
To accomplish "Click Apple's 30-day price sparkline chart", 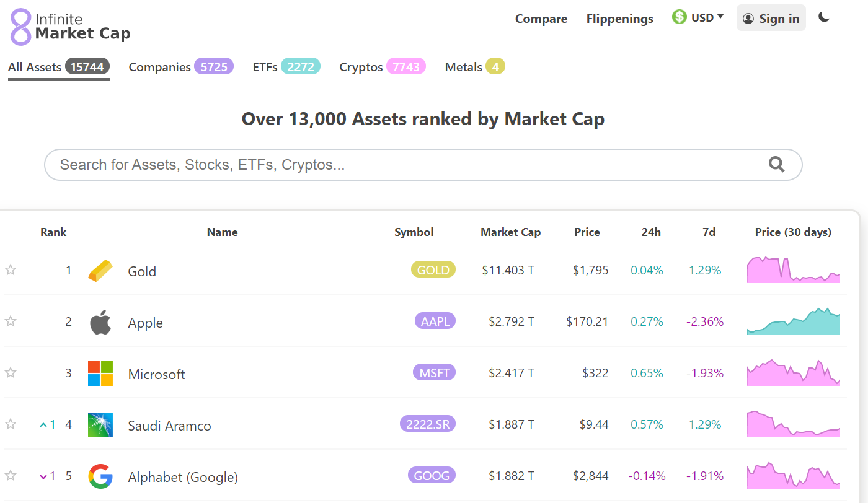I will click(793, 321).
